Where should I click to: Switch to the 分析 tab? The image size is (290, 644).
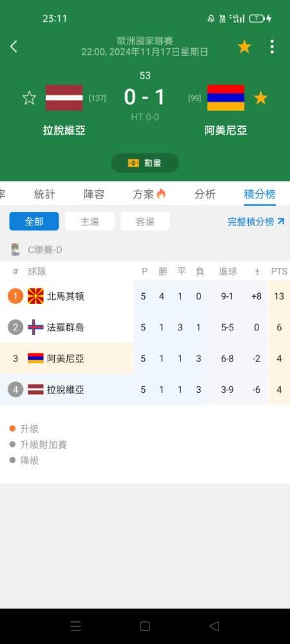[x=205, y=194]
